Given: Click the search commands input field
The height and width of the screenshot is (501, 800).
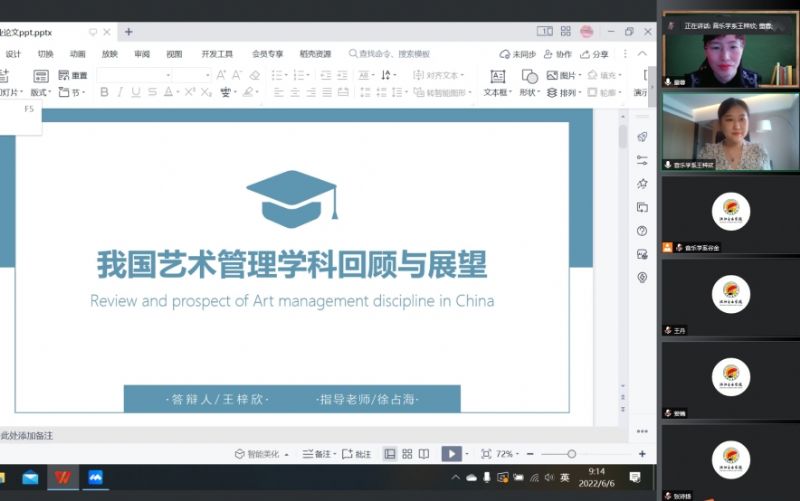Looking at the screenshot, I should 394,54.
